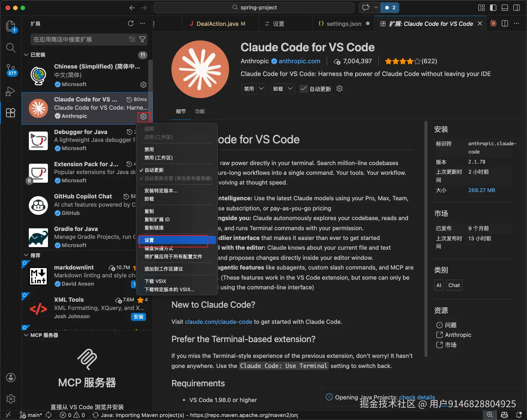The width and height of the screenshot is (527, 420).
Task: Open the extension filter icon
Action: coord(142,39)
